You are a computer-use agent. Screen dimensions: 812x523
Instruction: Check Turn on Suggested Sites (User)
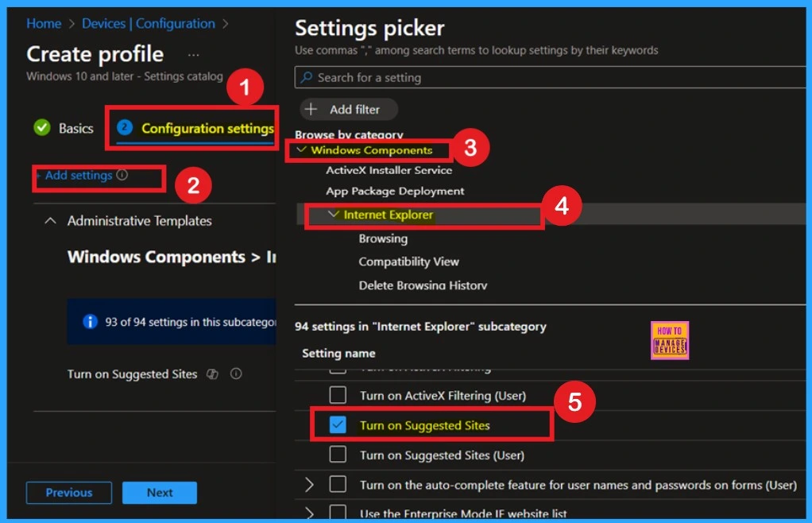[x=338, y=455]
